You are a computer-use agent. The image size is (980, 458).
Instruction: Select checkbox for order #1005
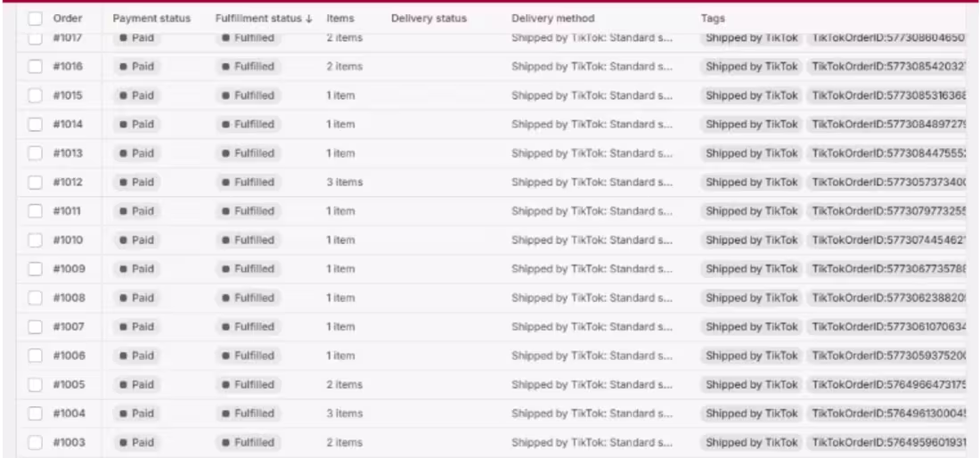(x=35, y=384)
